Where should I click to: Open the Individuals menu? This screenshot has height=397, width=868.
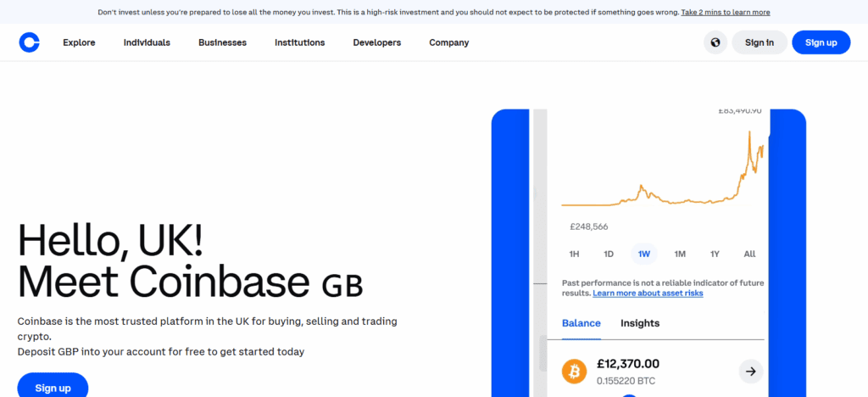click(147, 42)
